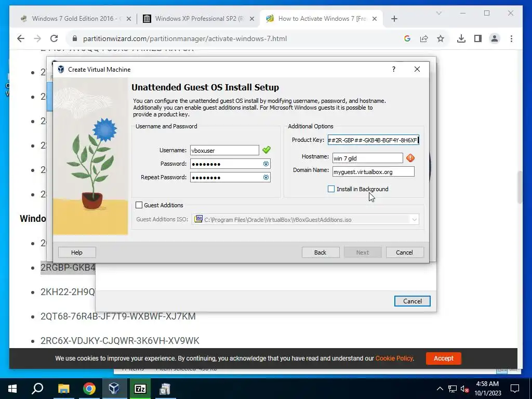Viewport: 532px width, 399px height.
Task: Open Chrome downloads icon
Action: (x=461, y=38)
